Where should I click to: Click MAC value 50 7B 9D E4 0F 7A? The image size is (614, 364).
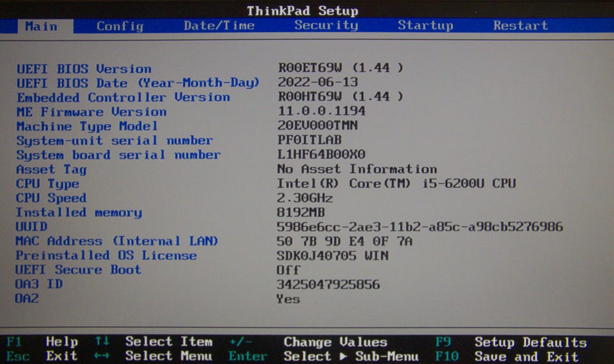coord(345,241)
